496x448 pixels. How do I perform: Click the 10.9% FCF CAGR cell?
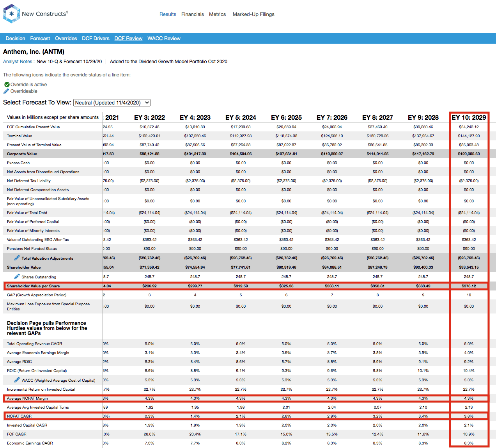pos(469,434)
